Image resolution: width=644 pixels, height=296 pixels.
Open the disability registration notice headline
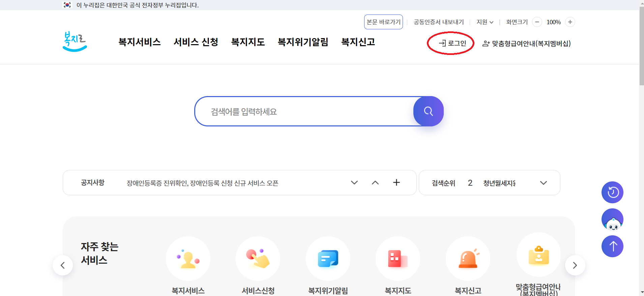click(202, 183)
